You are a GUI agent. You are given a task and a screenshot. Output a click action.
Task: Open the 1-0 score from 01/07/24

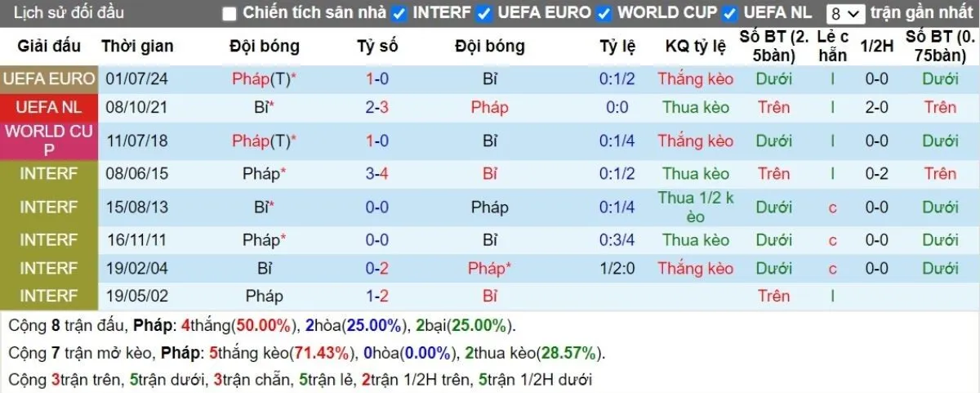[377, 79]
